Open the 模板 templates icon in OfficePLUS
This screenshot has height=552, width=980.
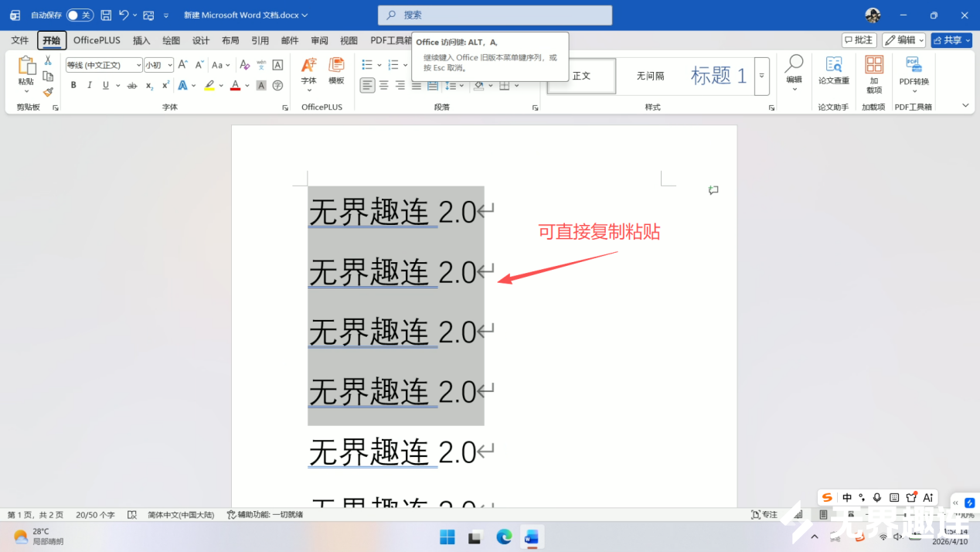click(336, 70)
